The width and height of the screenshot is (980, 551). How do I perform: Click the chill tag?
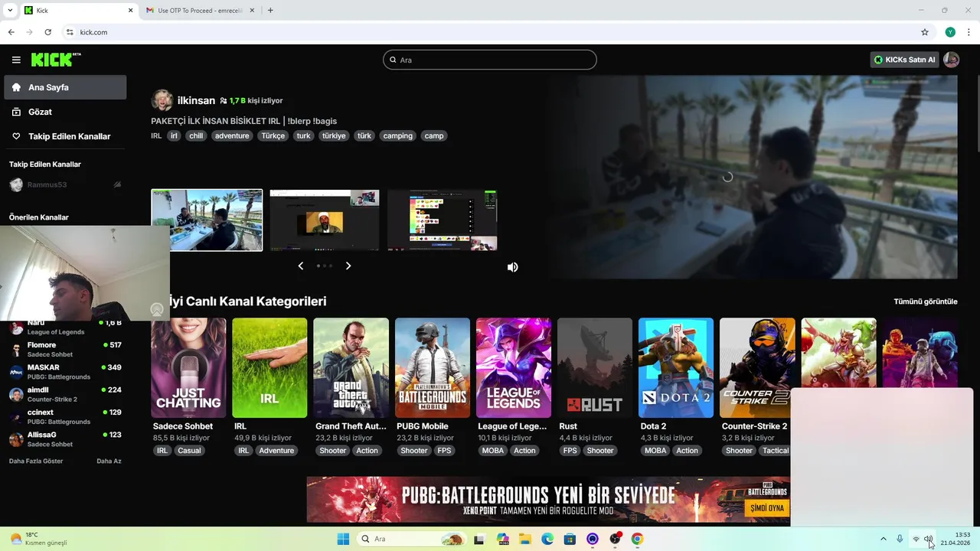[196, 135]
